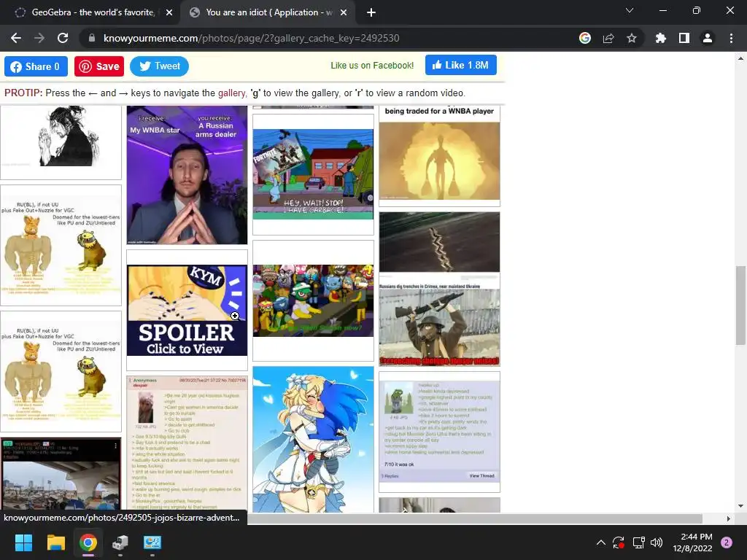The width and height of the screenshot is (747, 560).
Task: Open the grey computer app on taskbar
Action: pos(120,542)
